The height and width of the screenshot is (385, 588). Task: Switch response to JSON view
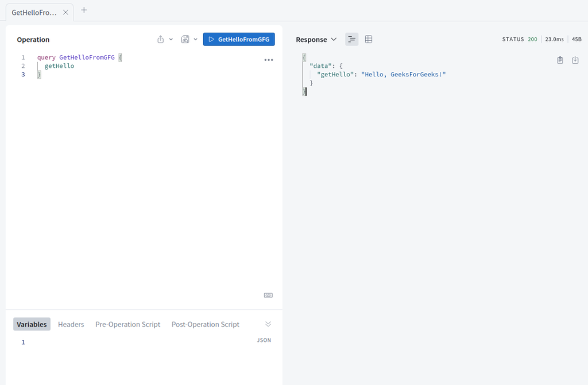[352, 39]
